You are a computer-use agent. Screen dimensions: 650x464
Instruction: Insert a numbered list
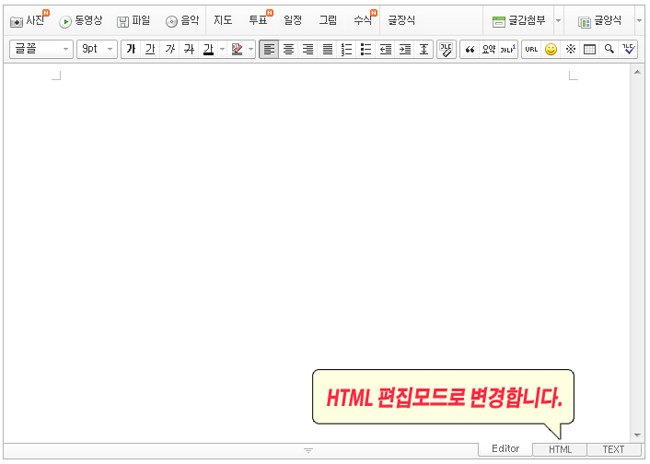pyautogui.click(x=347, y=49)
